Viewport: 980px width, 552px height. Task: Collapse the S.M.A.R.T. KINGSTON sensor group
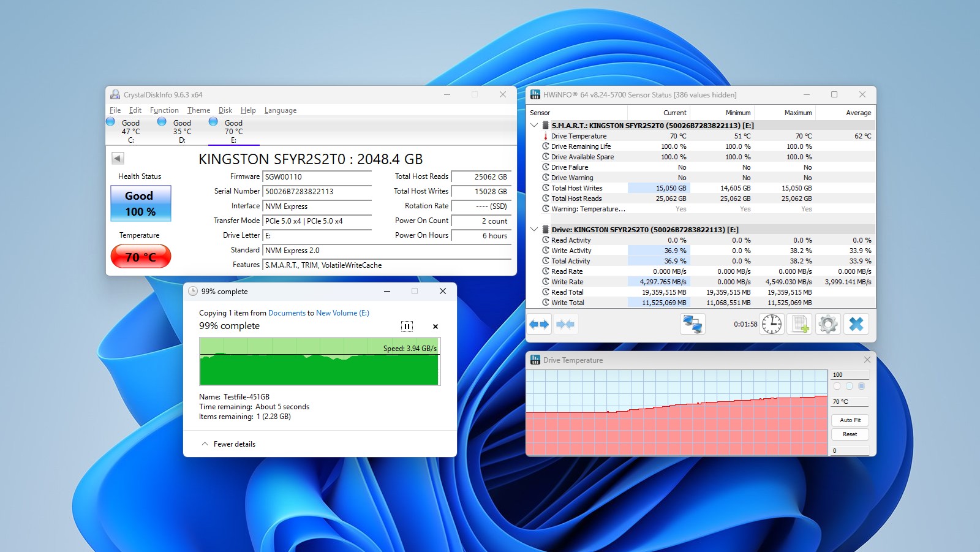(534, 125)
